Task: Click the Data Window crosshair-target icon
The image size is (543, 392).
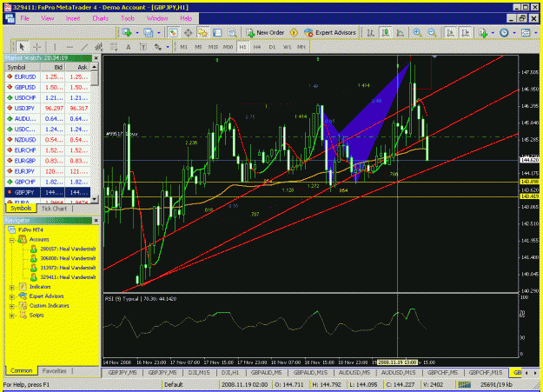Action: pyautogui.click(x=188, y=32)
